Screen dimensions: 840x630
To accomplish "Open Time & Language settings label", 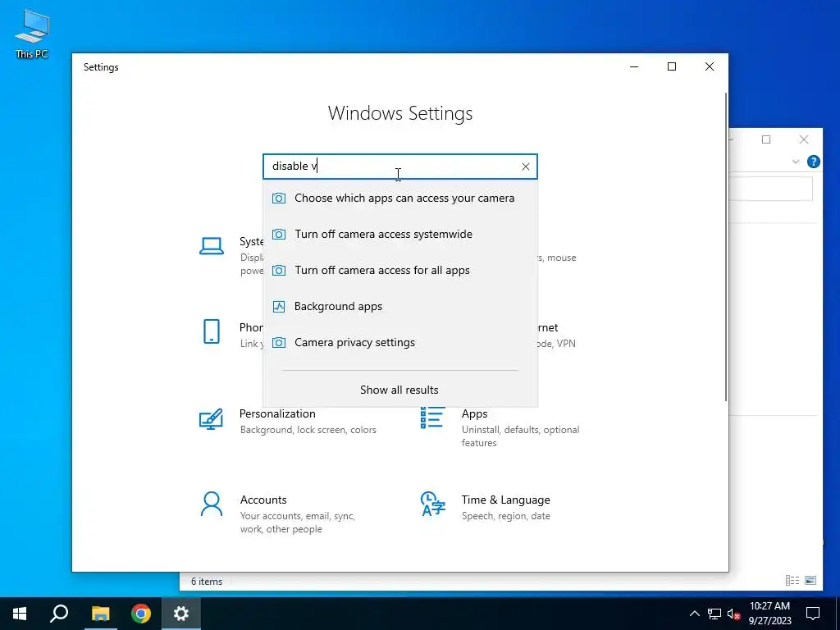I will (505, 500).
